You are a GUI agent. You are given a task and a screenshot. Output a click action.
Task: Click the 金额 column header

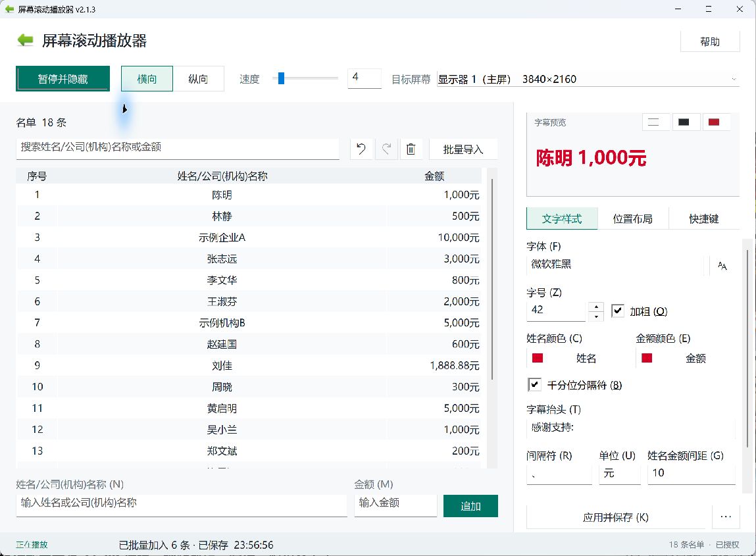point(434,176)
